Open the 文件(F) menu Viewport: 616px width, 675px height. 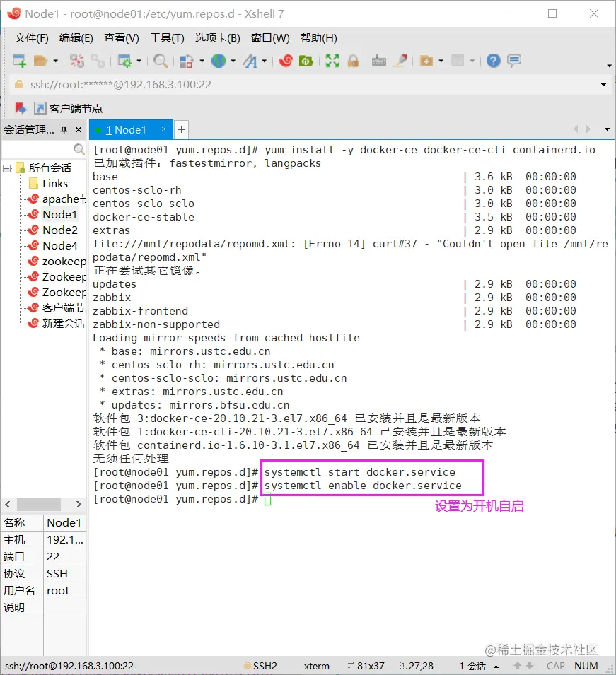tap(31, 38)
